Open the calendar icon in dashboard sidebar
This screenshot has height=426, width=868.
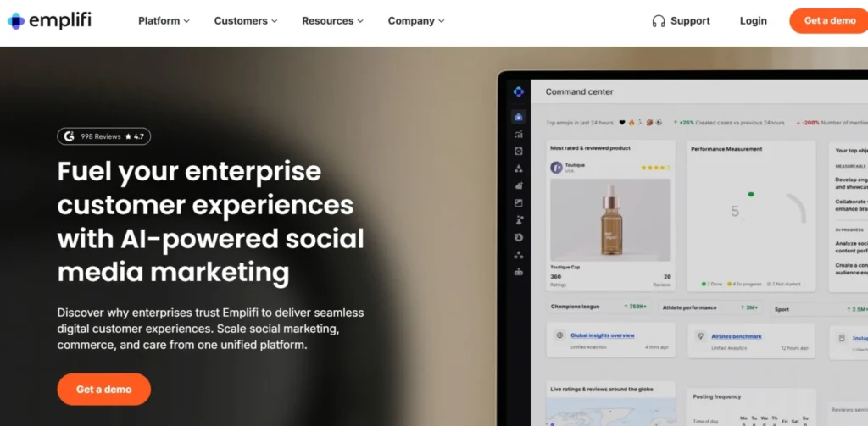(518, 151)
